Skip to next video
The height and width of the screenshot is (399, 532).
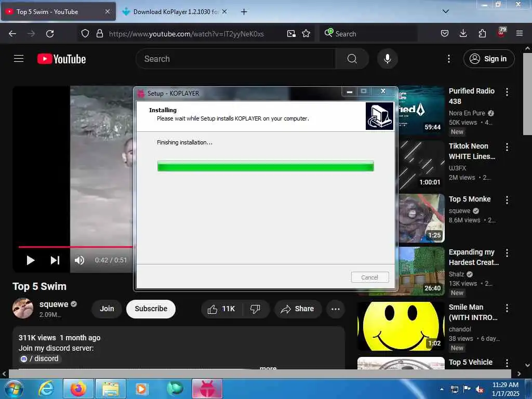pos(55,260)
